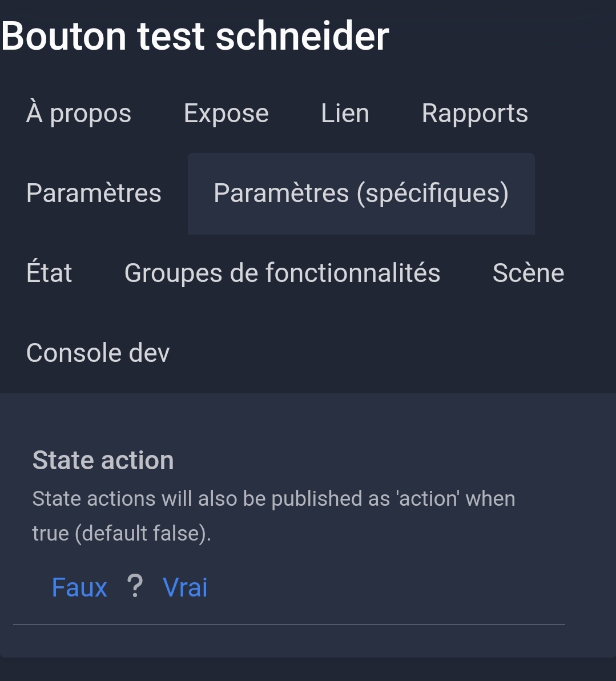616x681 pixels.
Task: Select the Paramètres tab
Action: point(94,193)
